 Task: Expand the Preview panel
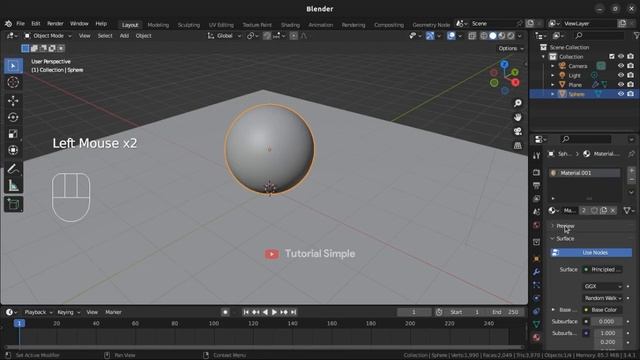pyautogui.click(x=566, y=226)
